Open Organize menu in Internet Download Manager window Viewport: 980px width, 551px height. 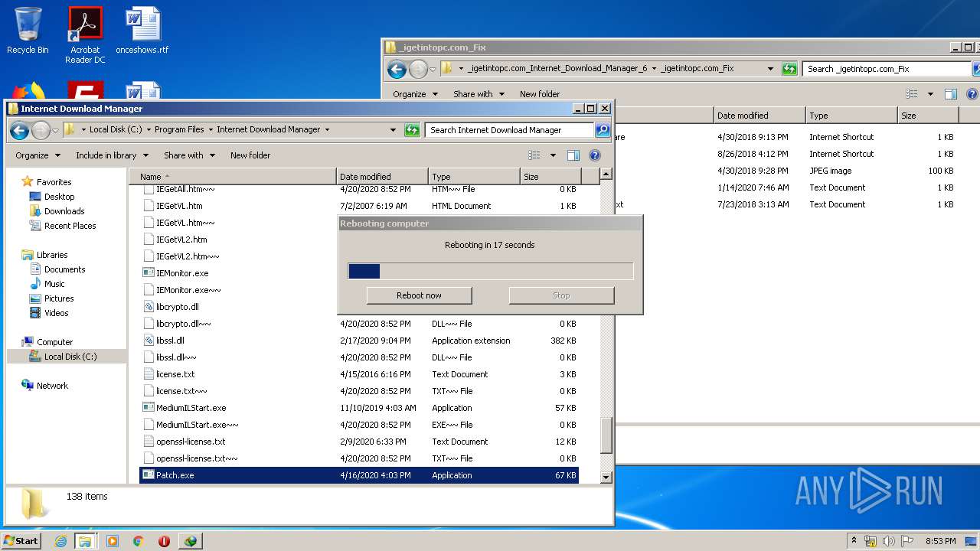pos(38,155)
